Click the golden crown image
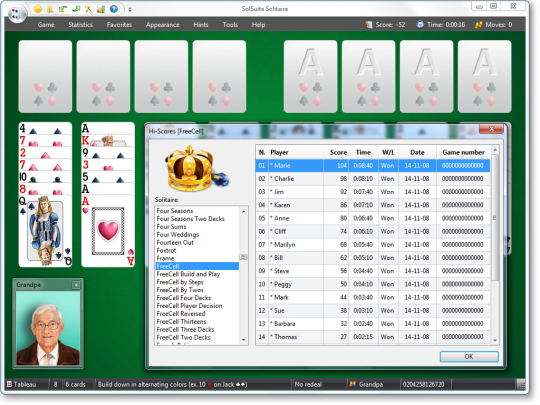Image resolution: width=540 pixels, height=405 pixels. (x=196, y=169)
